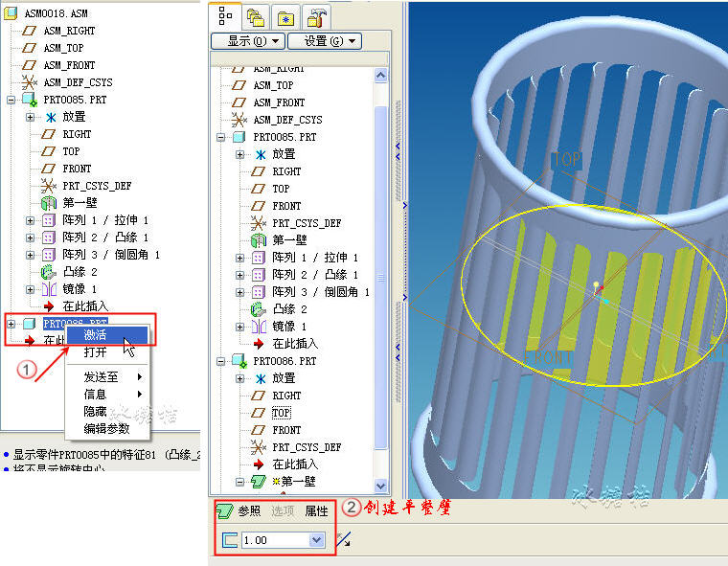The width and height of the screenshot is (728, 566).
Task: Expand 阵列 2 / 凸缘 1 in left tree
Action: pos(31,238)
